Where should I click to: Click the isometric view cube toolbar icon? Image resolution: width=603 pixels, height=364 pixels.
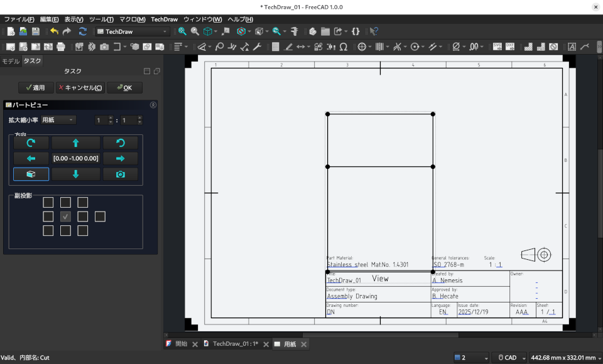(207, 31)
